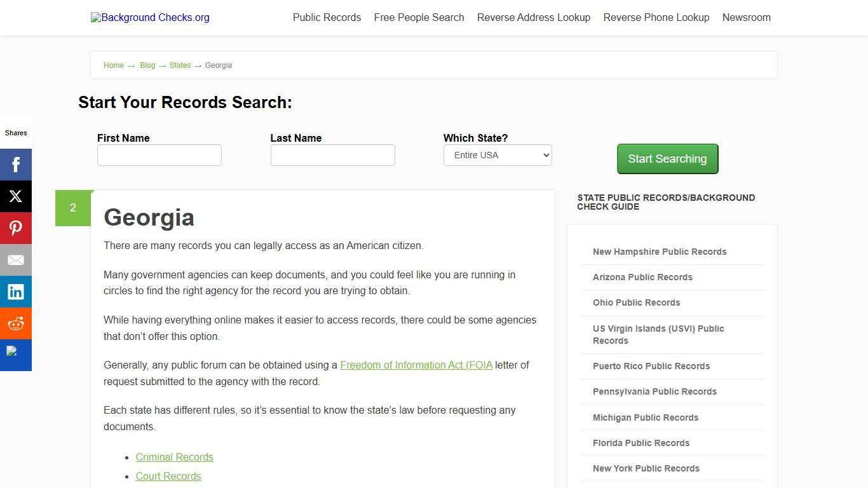Click the X (Twitter) share icon
Viewport: 868px width, 488px height.
coord(16,196)
